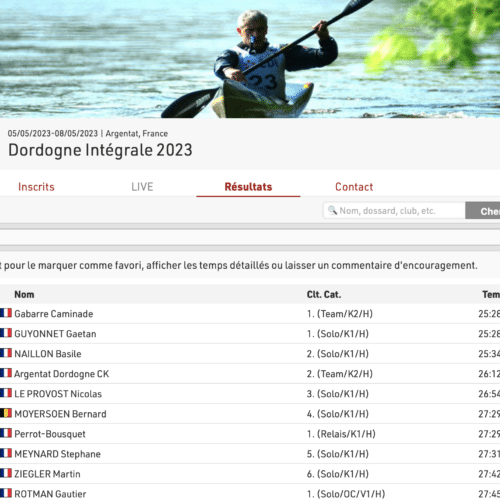Open Argentat Dordogne CK team row
This screenshot has height=500, width=500.
click(250, 374)
